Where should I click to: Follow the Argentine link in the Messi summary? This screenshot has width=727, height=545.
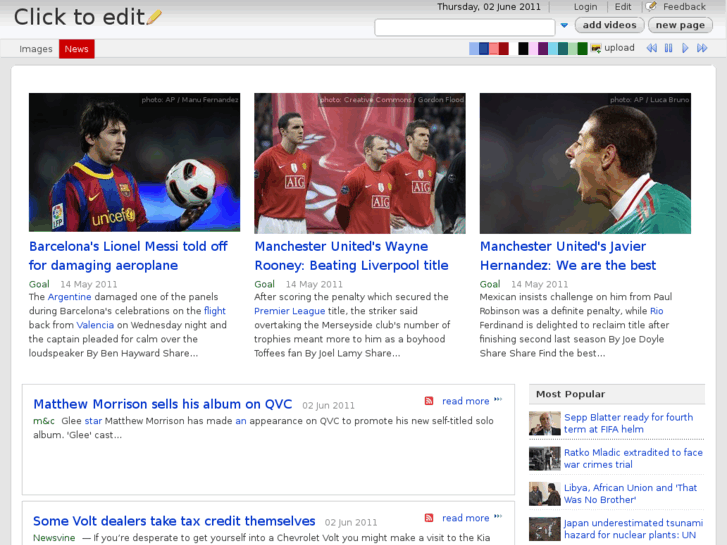pyautogui.click(x=70, y=297)
